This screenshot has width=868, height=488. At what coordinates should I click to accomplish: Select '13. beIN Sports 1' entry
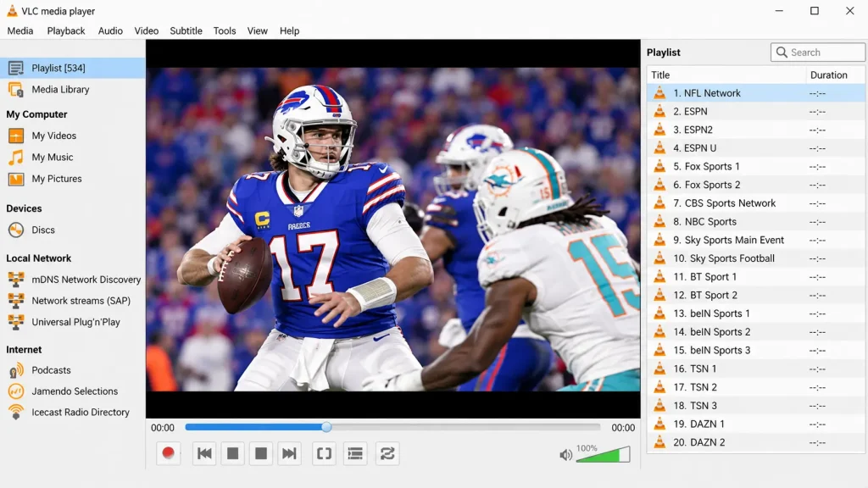pos(755,313)
